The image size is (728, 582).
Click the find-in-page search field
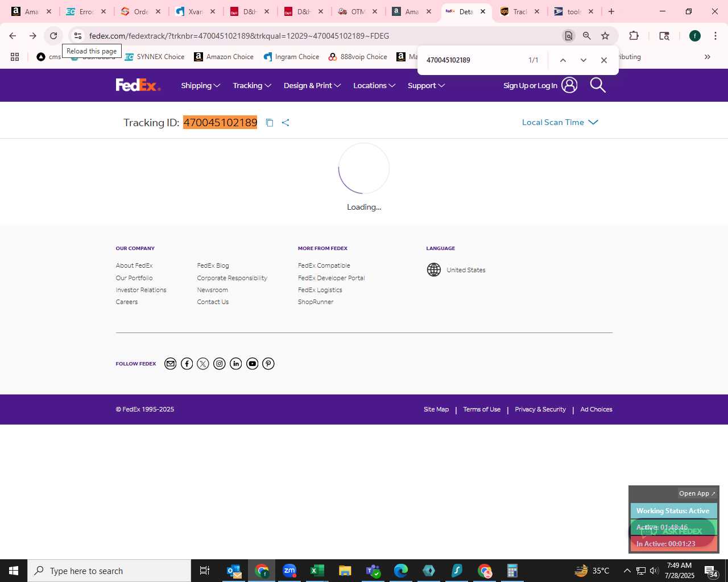[x=472, y=60]
